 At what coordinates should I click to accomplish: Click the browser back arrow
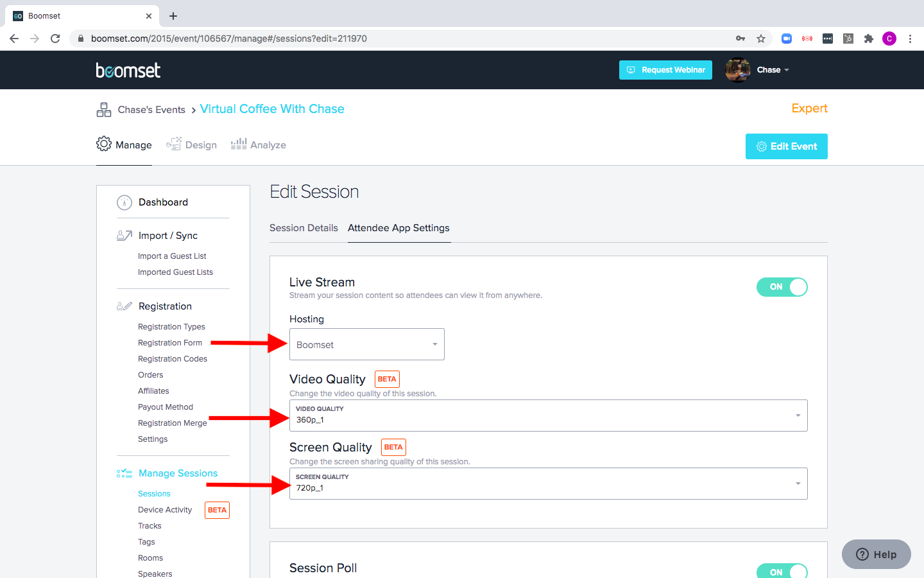pos(14,39)
